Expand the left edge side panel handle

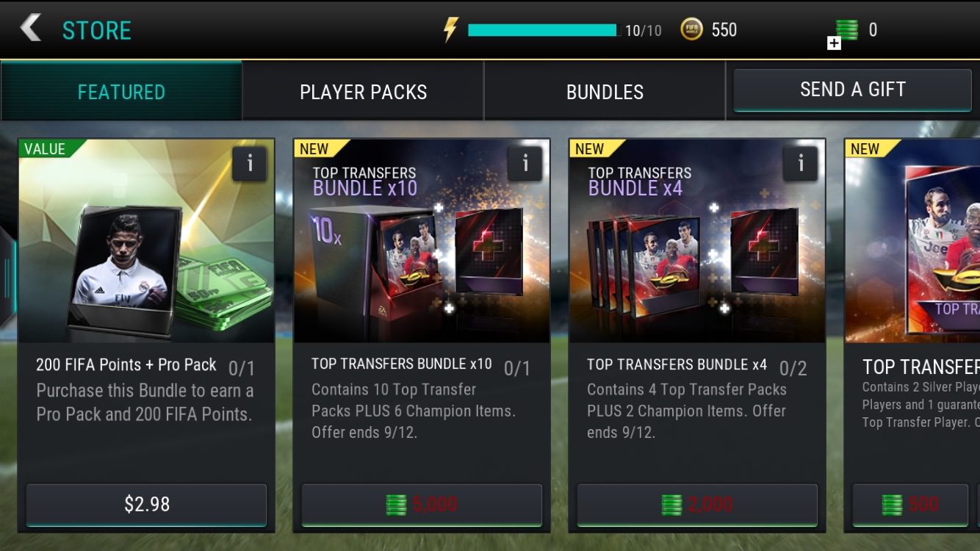[x=7, y=278]
